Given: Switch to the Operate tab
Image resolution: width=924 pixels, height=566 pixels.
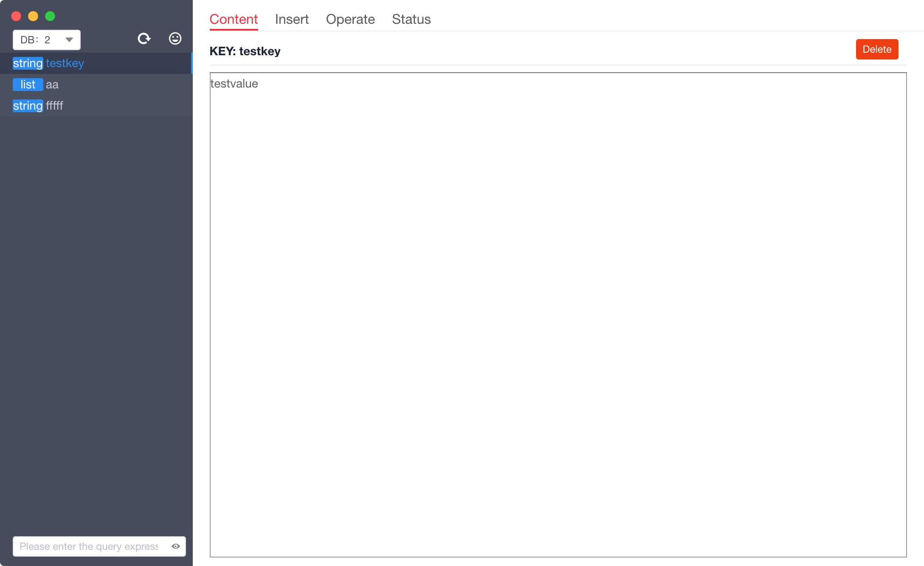Looking at the screenshot, I should 350,19.
